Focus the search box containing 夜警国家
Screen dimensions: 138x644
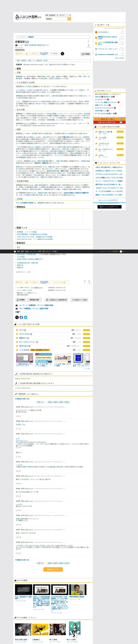pos(56,19)
